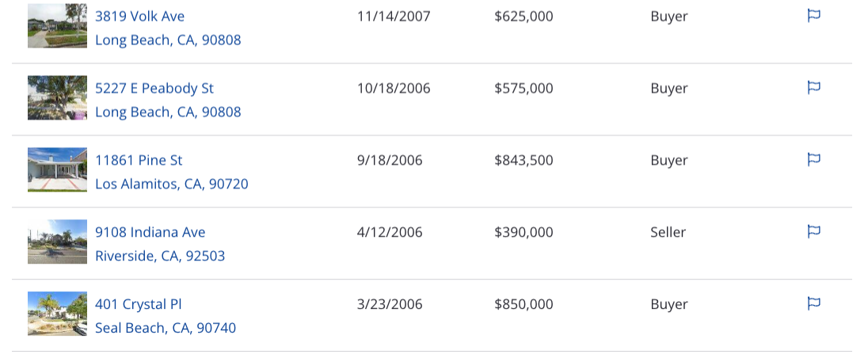
Task: Click Los Alamitos, CA, 90720 address line
Action: (x=172, y=184)
